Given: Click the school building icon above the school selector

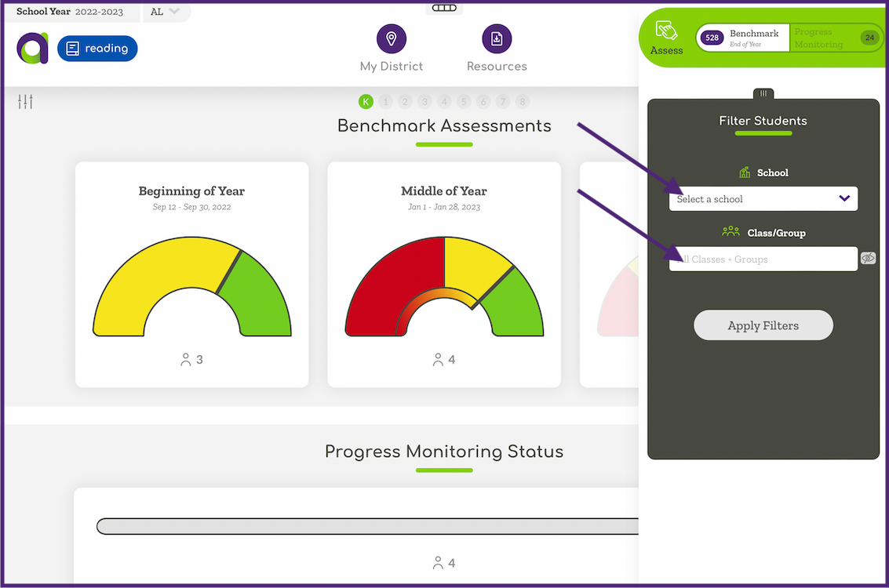Looking at the screenshot, I should click(x=744, y=172).
